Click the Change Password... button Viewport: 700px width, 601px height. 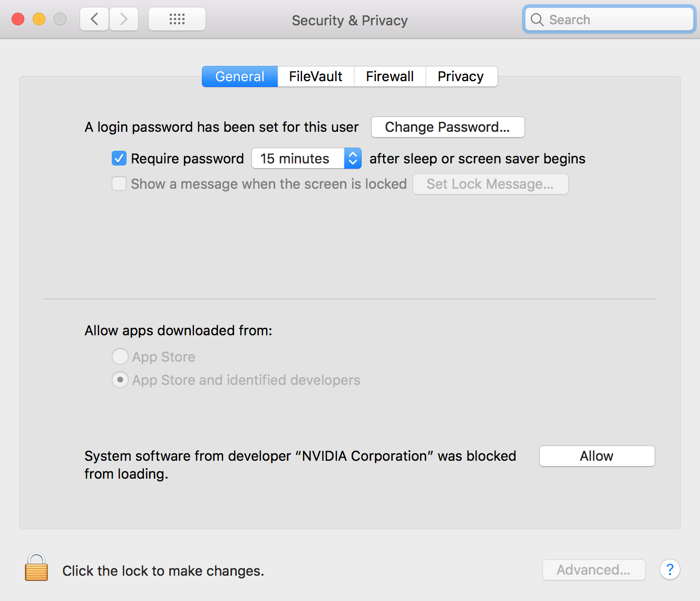pyautogui.click(x=448, y=127)
